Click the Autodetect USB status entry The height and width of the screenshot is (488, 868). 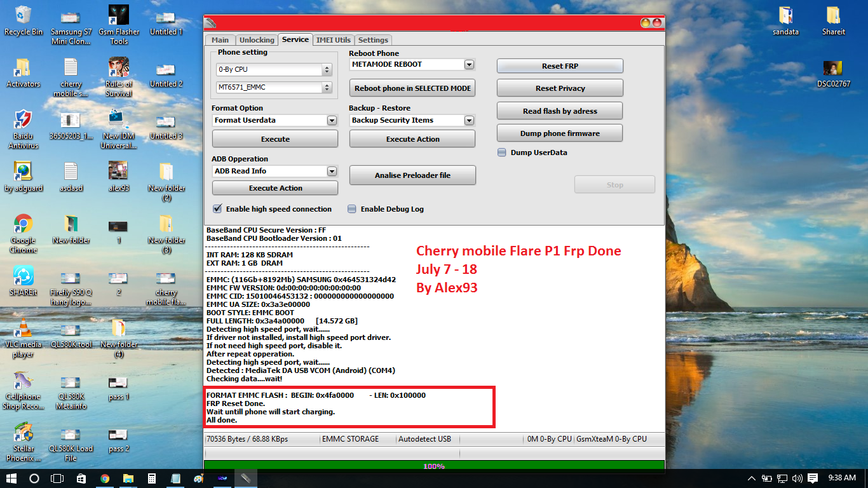coord(424,439)
